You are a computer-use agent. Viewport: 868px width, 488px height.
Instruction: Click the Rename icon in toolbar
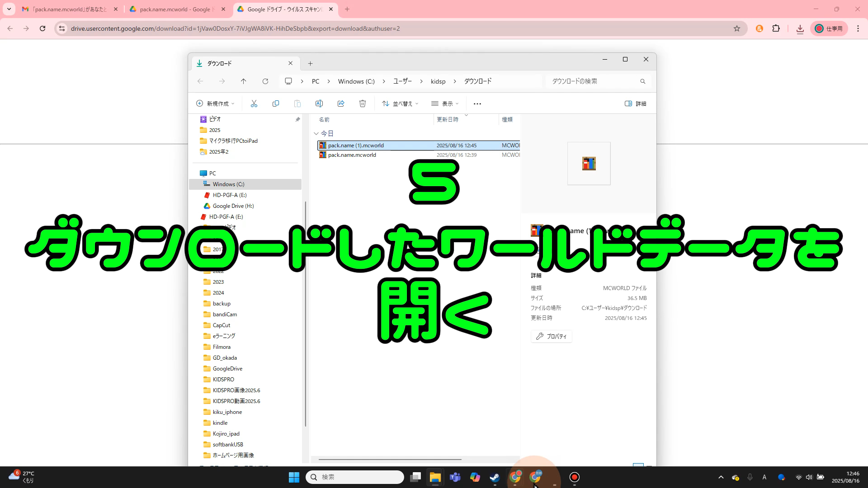tap(319, 103)
